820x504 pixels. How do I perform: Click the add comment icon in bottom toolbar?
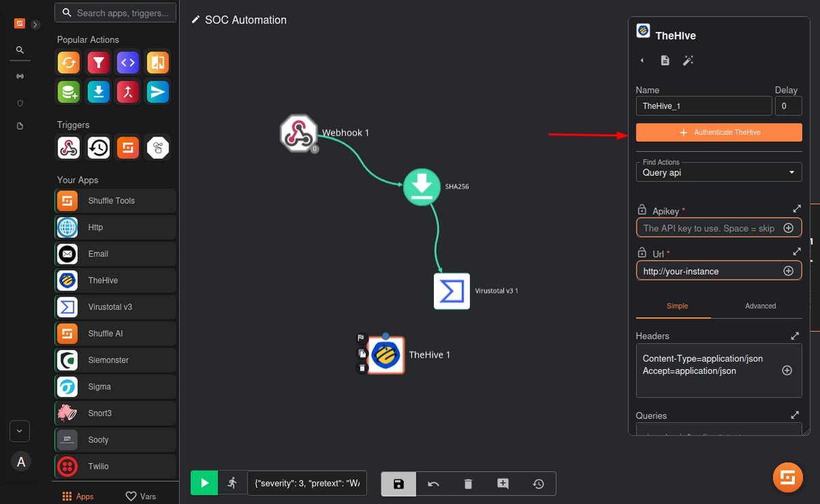pyautogui.click(x=503, y=484)
